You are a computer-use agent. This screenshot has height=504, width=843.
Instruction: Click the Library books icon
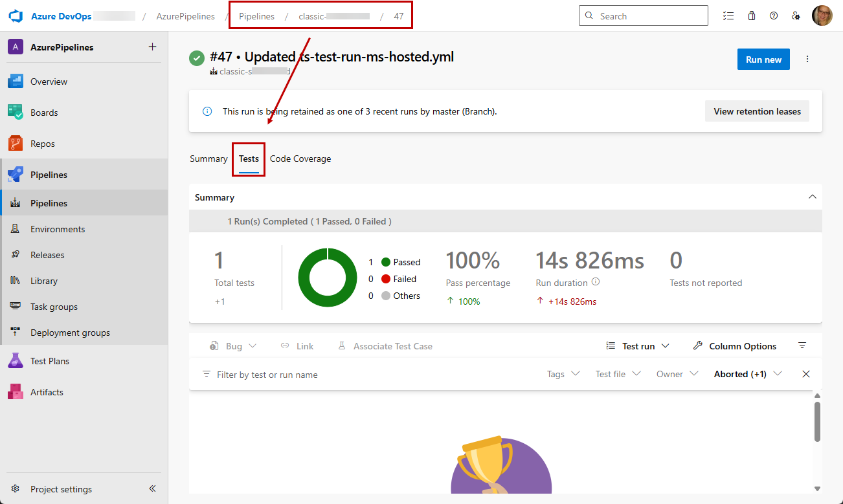16,281
